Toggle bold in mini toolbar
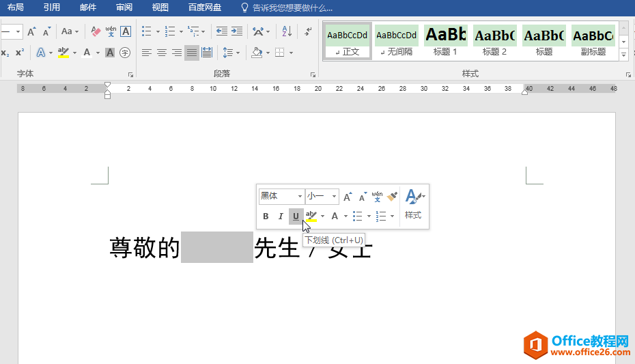Viewport: 635px width, 364px height. (x=266, y=216)
